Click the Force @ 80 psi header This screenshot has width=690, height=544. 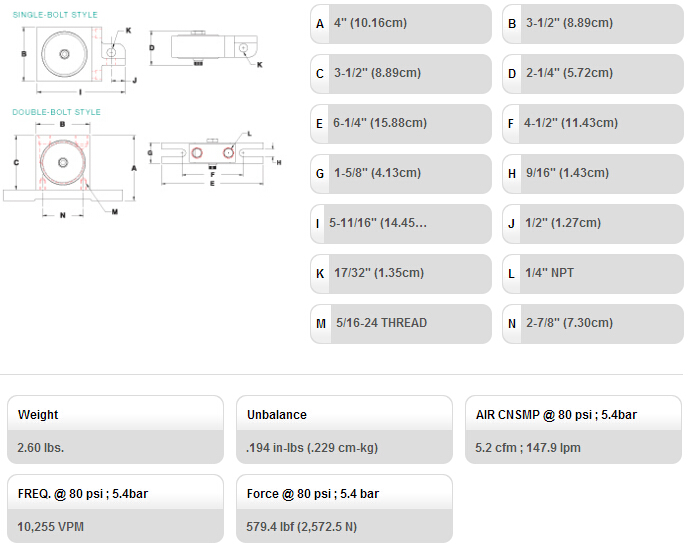[x=313, y=494]
